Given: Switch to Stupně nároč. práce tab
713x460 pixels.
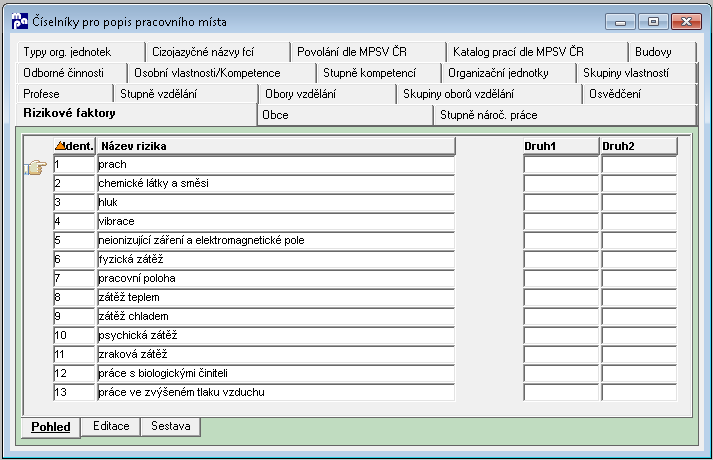Looking at the screenshot, I should point(565,115).
